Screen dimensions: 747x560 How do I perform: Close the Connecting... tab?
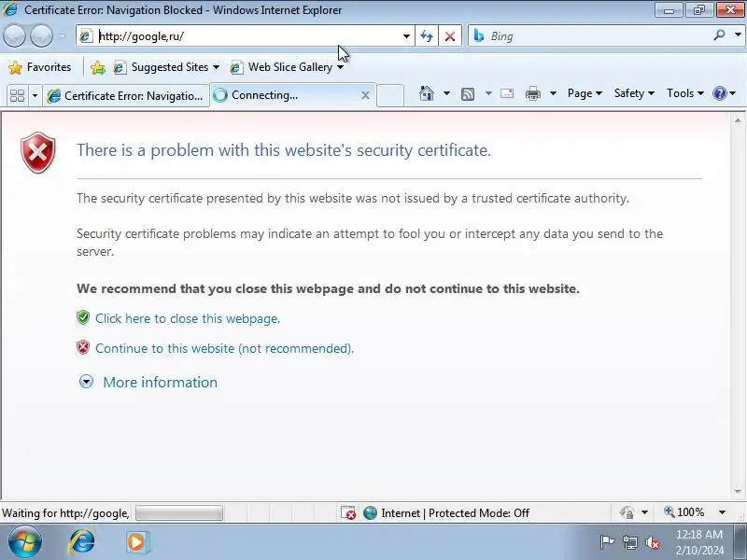tap(365, 95)
